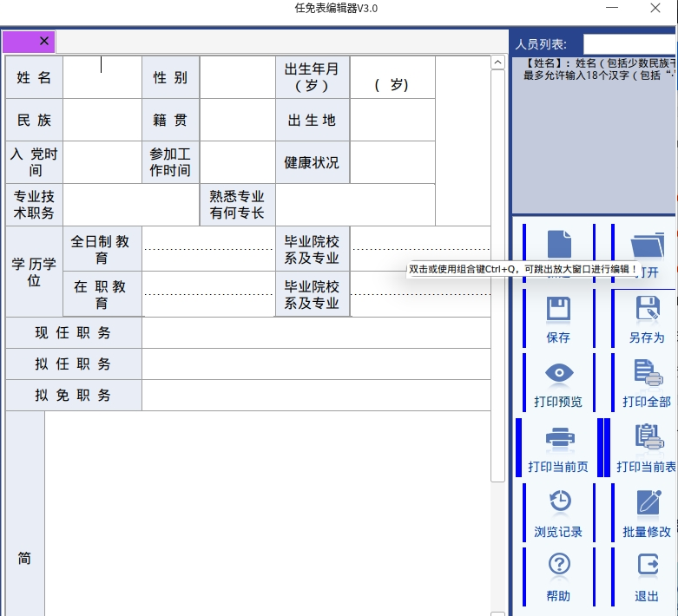
Task: Click the 打印预览 label text
Action: point(558,402)
